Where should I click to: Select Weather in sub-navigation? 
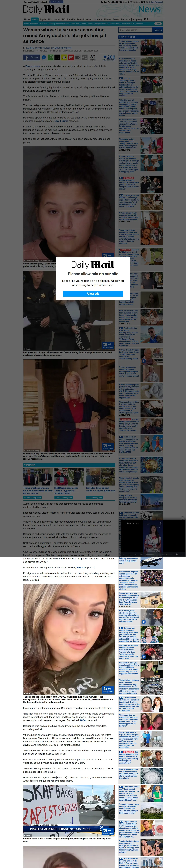[x=139, y=24]
